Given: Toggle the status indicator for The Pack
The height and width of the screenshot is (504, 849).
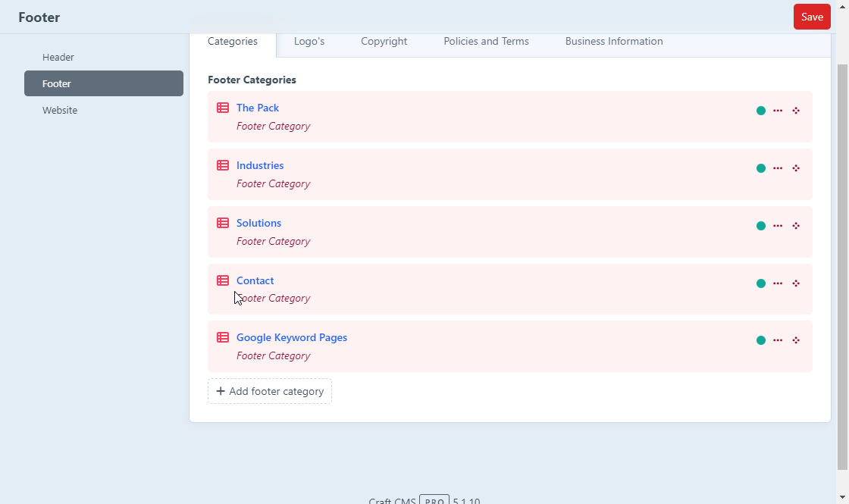Looking at the screenshot, I should pyautogui.click(x=760, y=110).
